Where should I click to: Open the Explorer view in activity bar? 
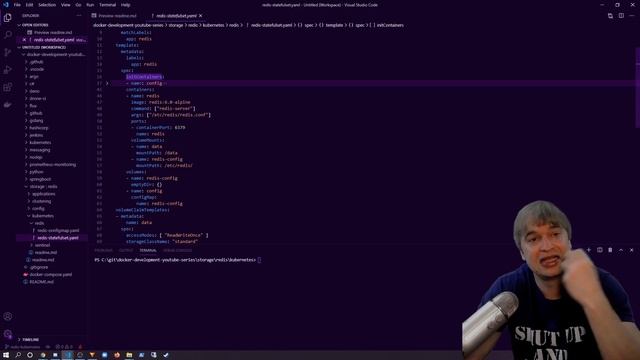point(7,18)
